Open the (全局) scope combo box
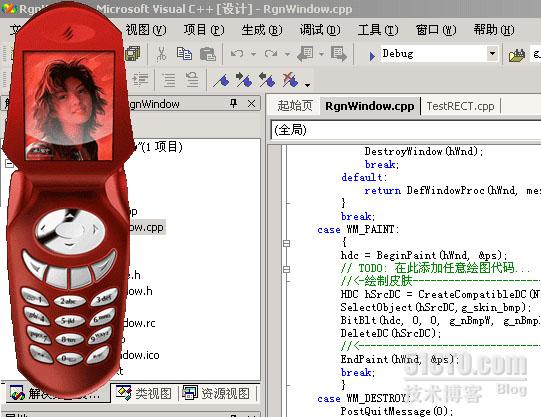The height and width of the screenshot is (417, 541). click(x=406, y=130)
